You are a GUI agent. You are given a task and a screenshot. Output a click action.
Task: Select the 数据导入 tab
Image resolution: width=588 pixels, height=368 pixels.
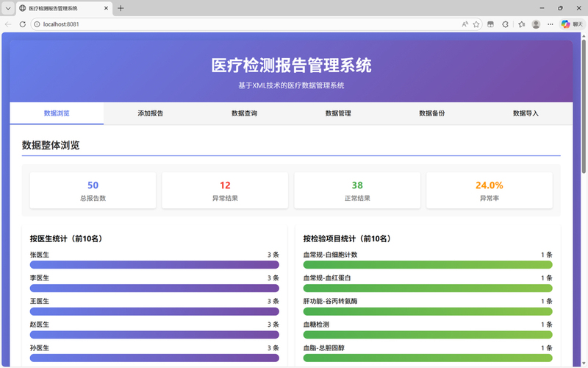click(x=526, y=113)
